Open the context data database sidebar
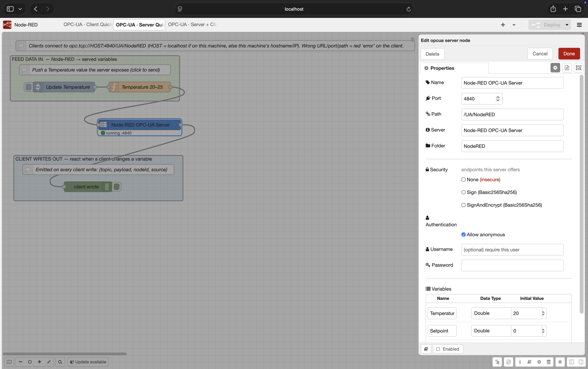The height and width of the screenshot is (369, 588). pyautogui.click(x=548, y=362)
